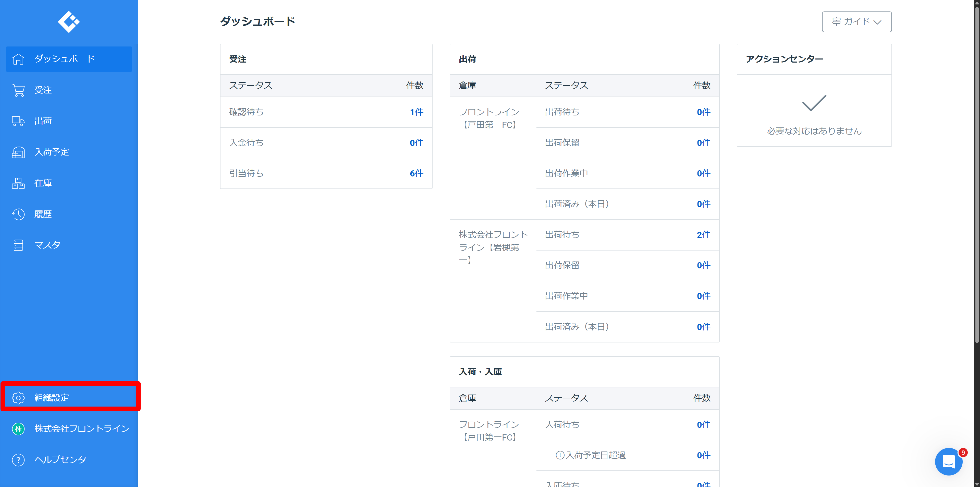The width and height of the screenshot is (980, 487).
Task: Click the アクションセンター heading
Action: [x=785, y=59]
